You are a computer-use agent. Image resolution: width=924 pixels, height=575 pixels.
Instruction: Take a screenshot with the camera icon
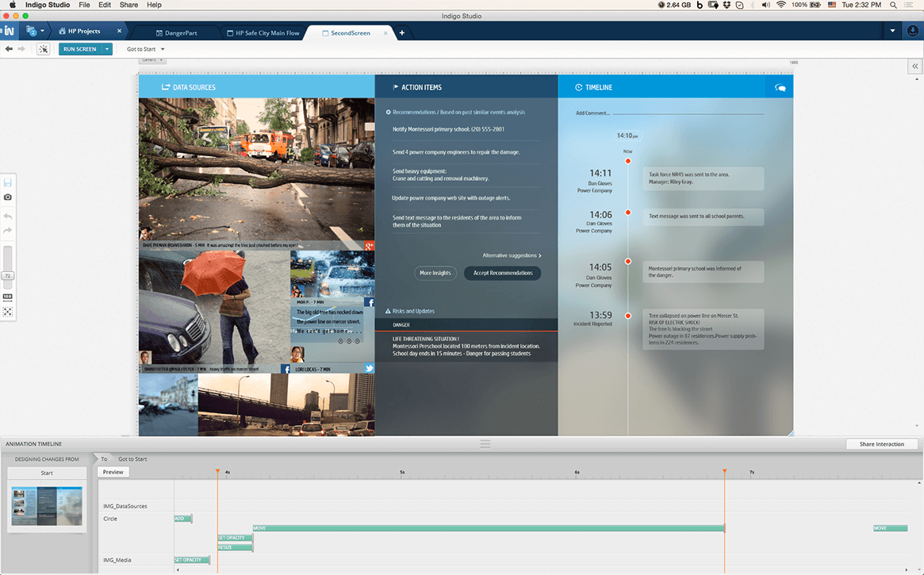(8, 197)
